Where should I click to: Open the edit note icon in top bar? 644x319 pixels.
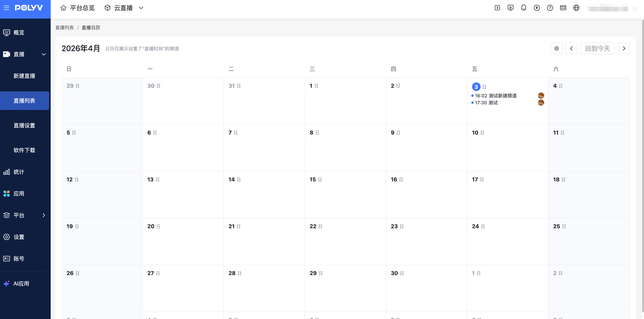coord(497,8)
